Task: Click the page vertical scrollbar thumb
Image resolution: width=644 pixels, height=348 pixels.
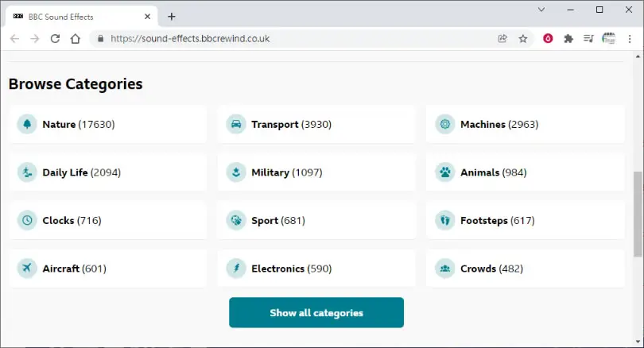Action: (638, 215)
